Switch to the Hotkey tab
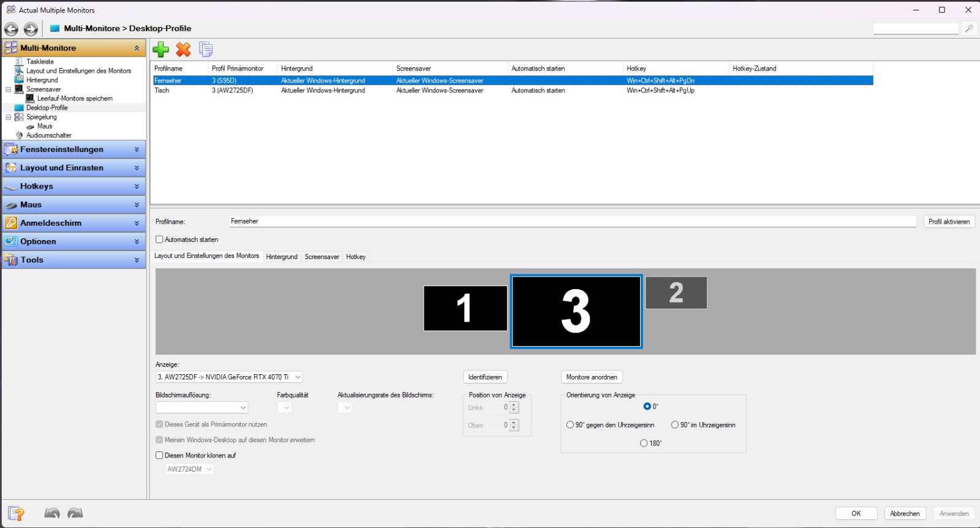980x528 pixels. [356, 257]
